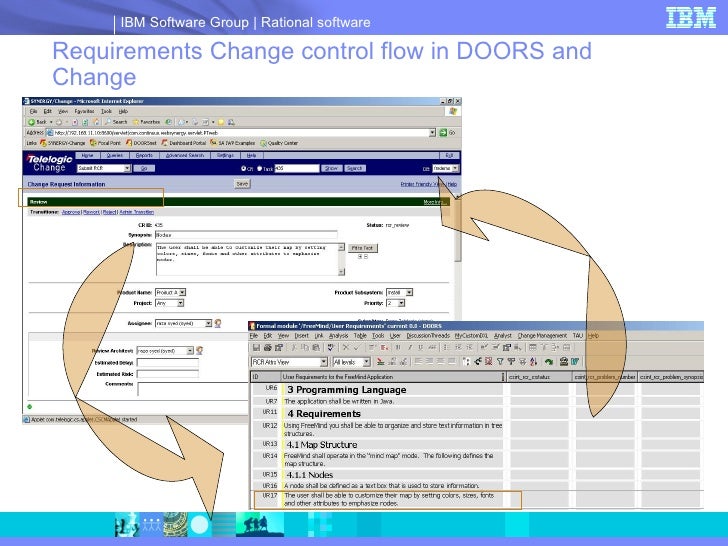The height and width of the screenshot is (546, 728).
Task: Open the RCR Attrs View dropdown in DOORS
Action: tap(289, 362)
